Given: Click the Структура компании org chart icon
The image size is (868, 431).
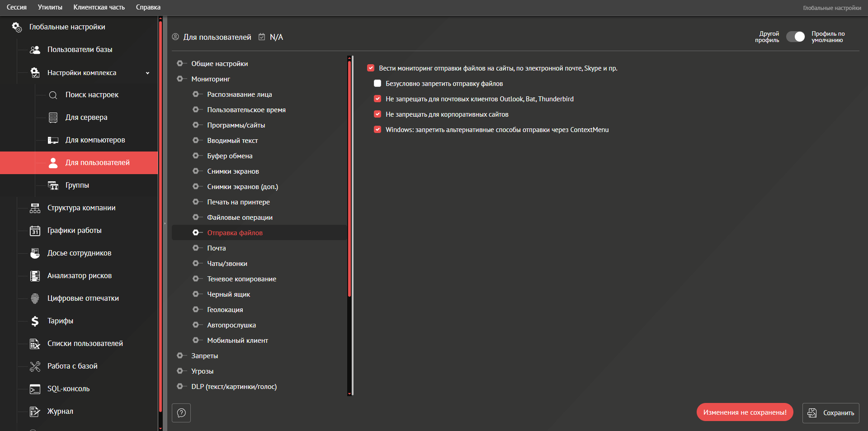Looking at the screenshot, I should tap(35, 208).
